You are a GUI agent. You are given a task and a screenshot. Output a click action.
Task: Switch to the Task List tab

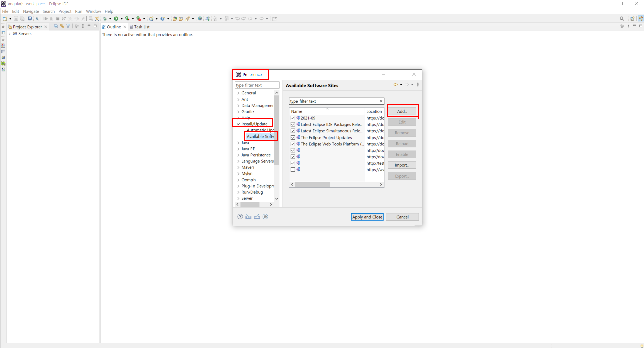[x=140, y=27]
